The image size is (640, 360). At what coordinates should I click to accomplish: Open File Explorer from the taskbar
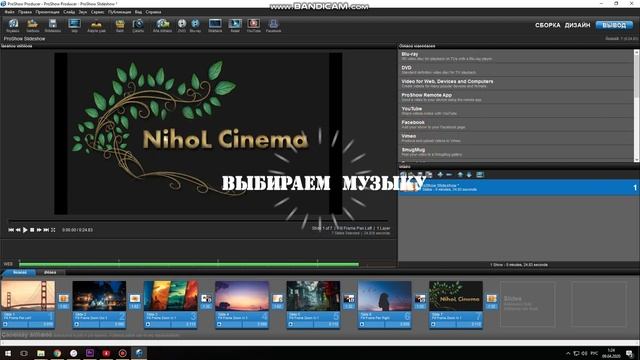click(41, 353)
